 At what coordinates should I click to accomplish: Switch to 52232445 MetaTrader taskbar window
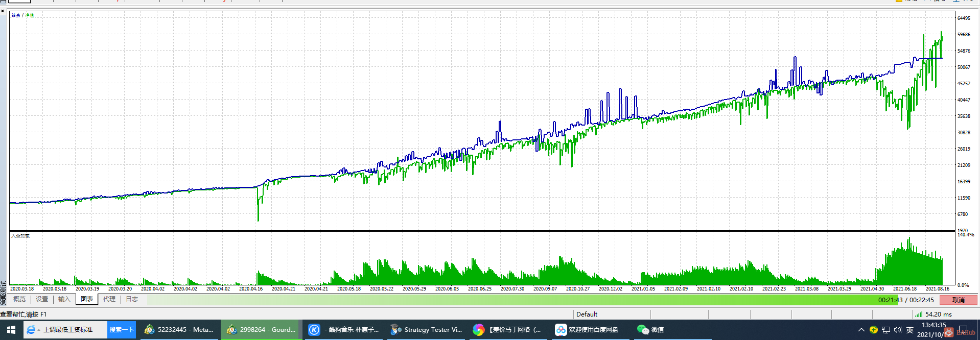tap(179, 330)
